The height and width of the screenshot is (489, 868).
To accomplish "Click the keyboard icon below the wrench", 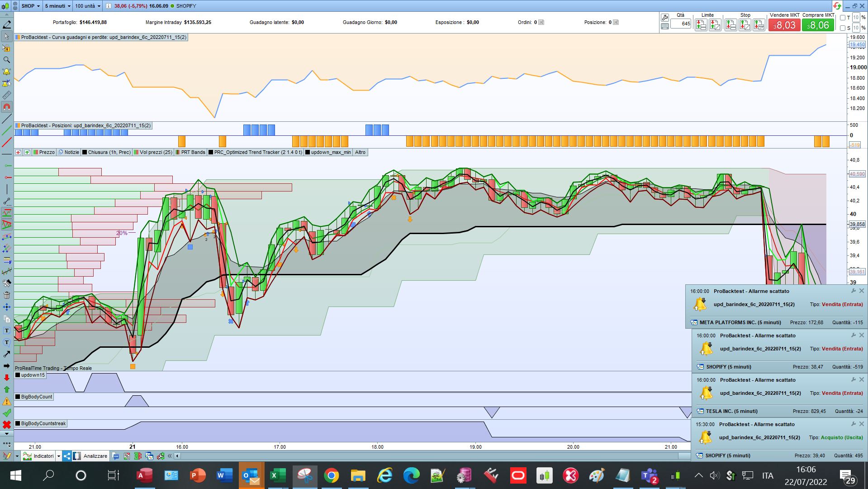I will click(665, 26).
